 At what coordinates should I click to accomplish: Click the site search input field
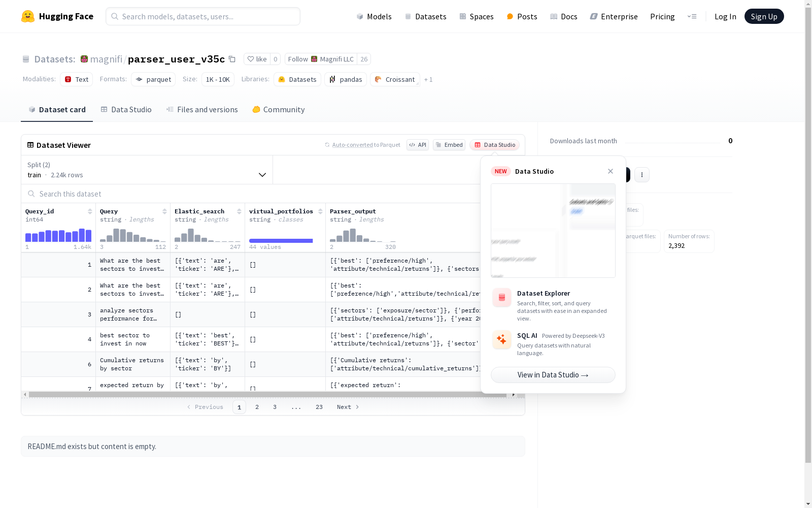click(203, 16)
